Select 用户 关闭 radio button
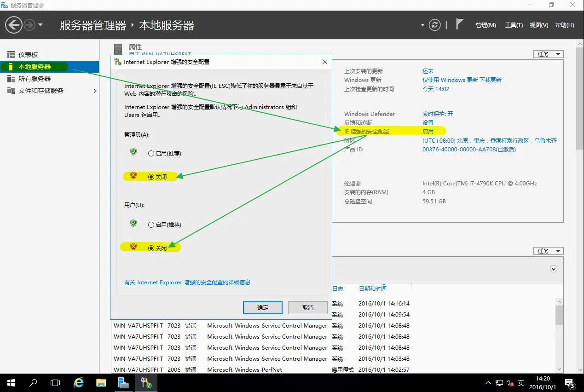This screenshot has height=392, width=584. coord(151,248)
